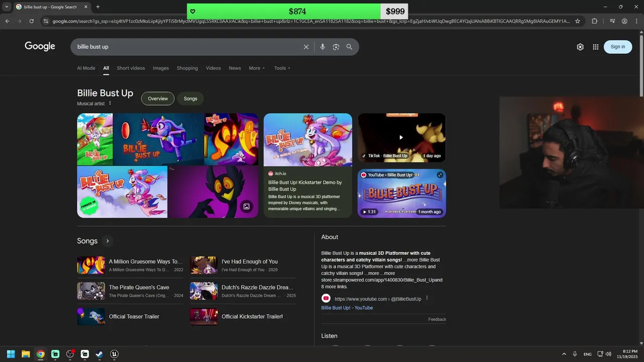This screenshot has width=644, height=362.
Task: Open the Google apps grid
Action: [596, 47]
